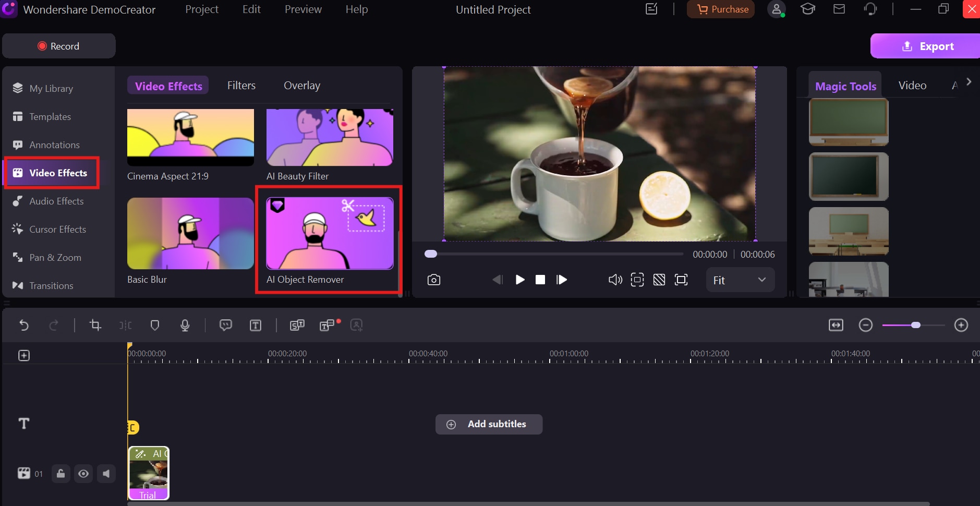Screen dimensions: 980x506
Task: Click the diagonal-striped square icon in preview controls
Action: pos(659,280)
